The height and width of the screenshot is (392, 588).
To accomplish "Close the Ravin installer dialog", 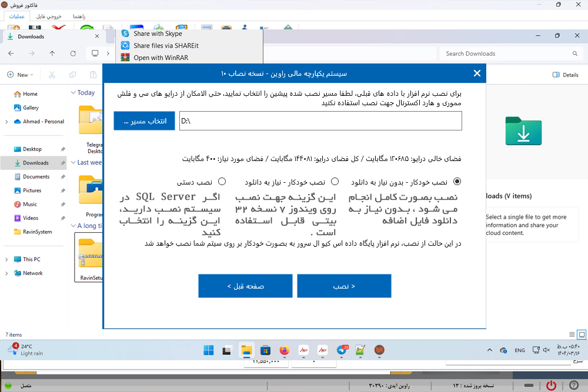I will (x=477, y=73).
